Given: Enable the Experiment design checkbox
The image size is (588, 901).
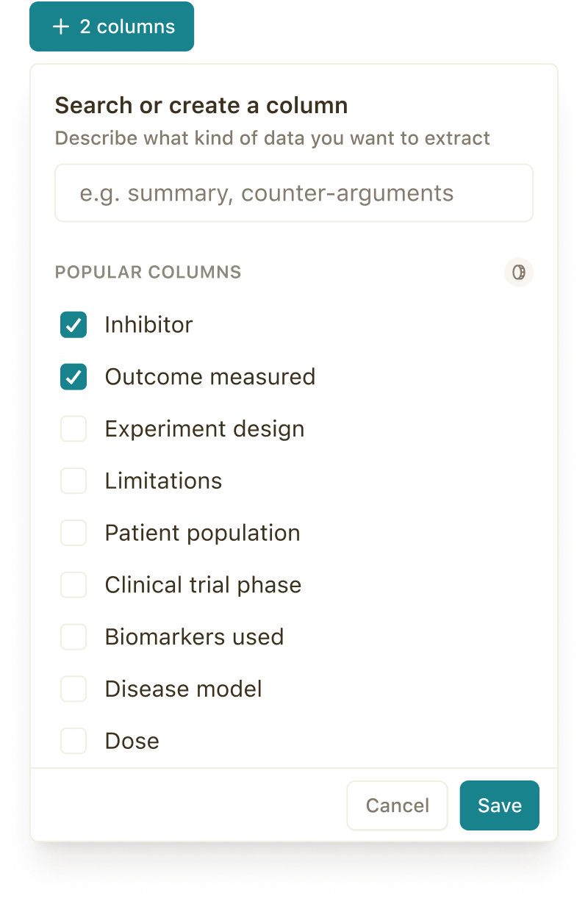Looking at the screenshot, I should (73, 428).
